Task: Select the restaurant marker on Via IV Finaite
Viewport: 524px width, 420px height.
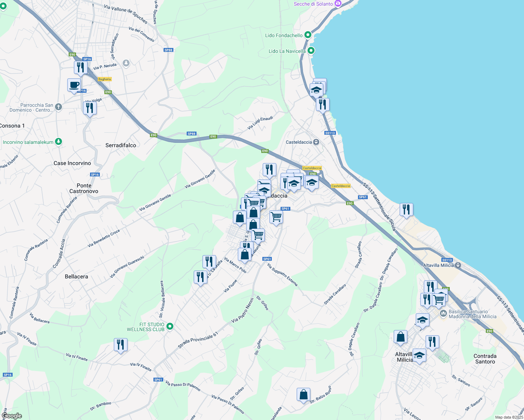Action: (x=120, y=345)
